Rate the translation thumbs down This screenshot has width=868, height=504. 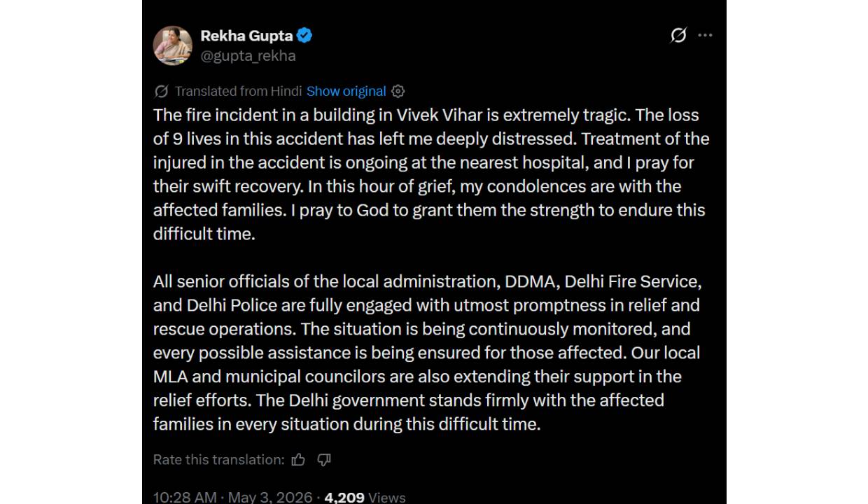pyautogui.click(x=323, y=460)
